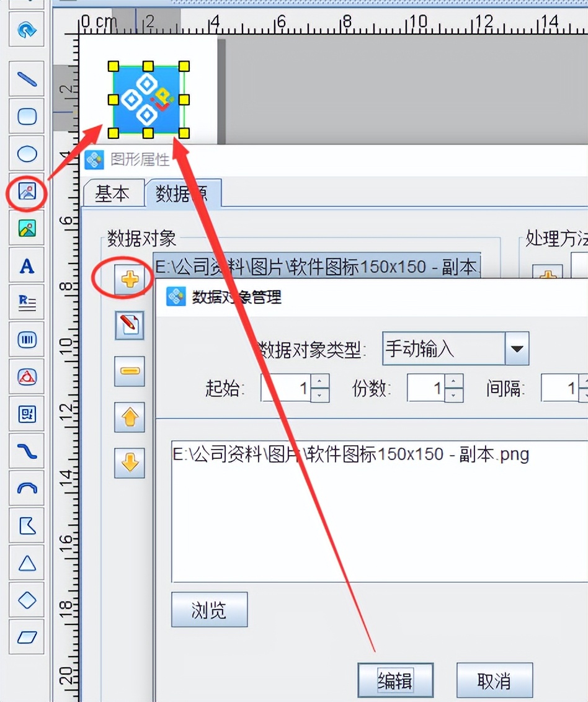Increase the 份数 value with stepper
The image size is (588, 702).
[453, 381]
